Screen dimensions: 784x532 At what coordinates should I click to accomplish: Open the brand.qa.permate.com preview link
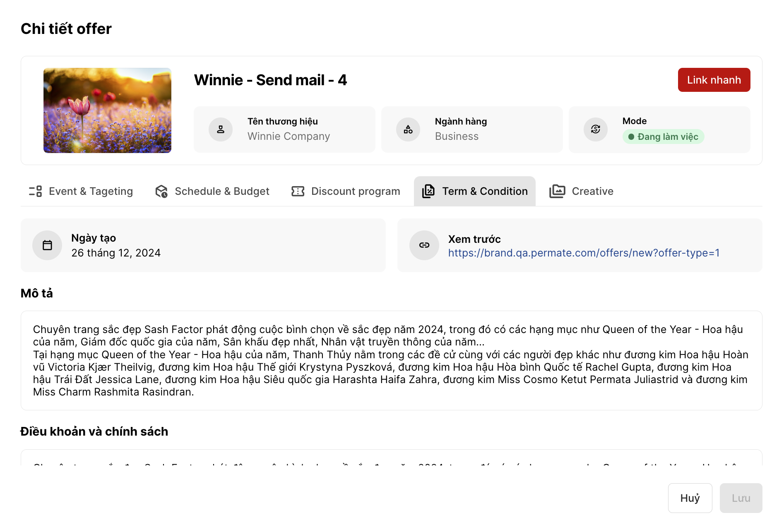[584, 253]
